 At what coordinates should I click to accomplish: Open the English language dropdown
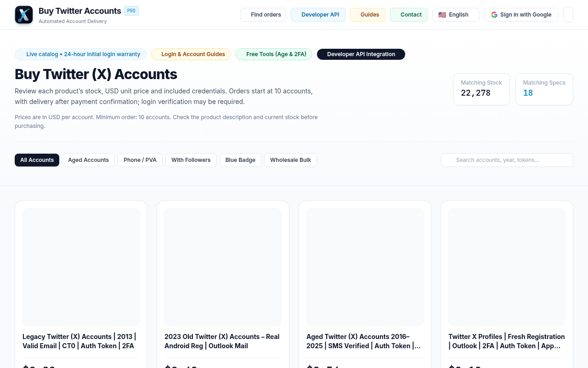(456, 15)
